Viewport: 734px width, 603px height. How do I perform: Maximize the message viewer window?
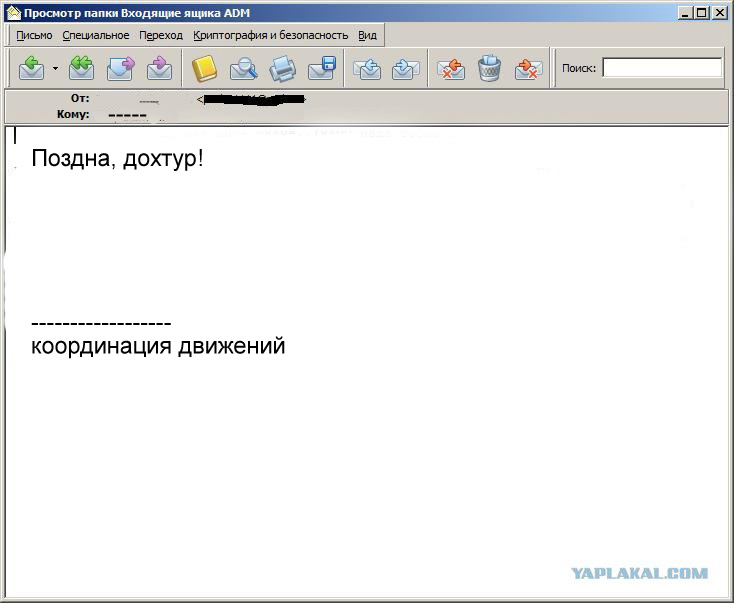point(701,13)
